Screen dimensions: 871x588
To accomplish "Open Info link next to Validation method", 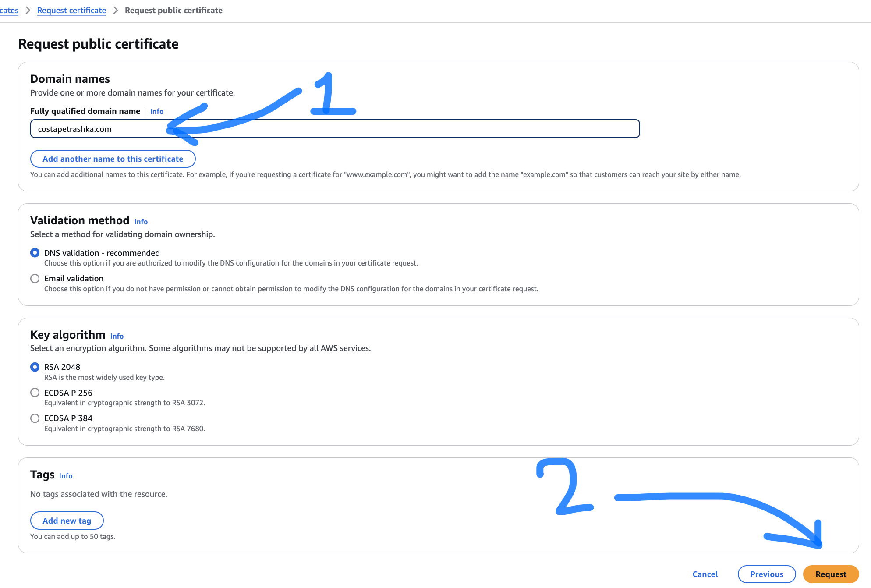I will click(141, 222).
